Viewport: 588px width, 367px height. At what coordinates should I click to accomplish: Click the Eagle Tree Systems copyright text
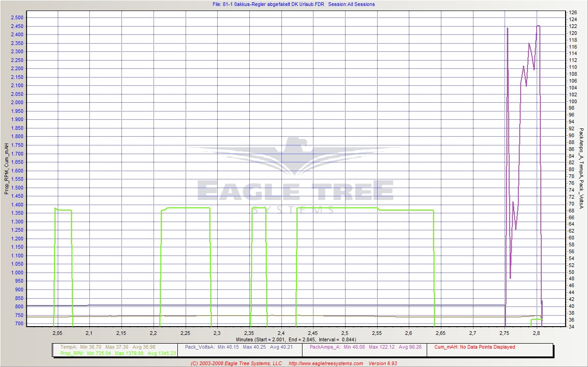tap(236, 363)
